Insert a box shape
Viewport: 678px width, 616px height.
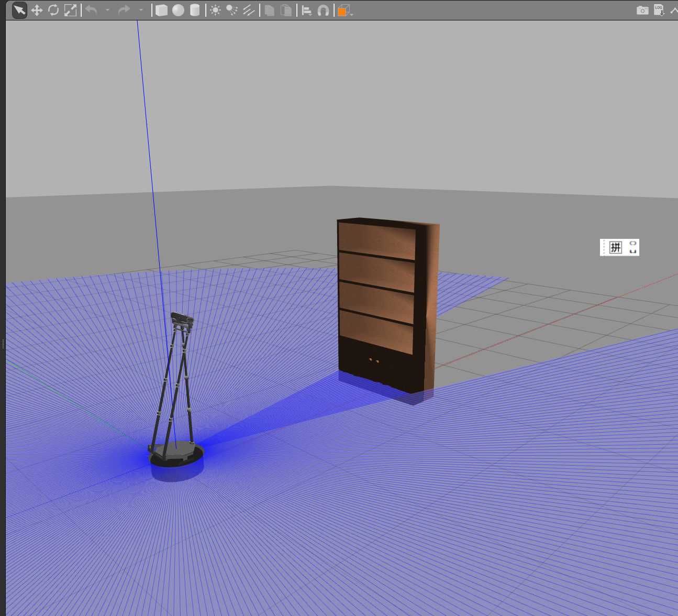click(162, 10)
